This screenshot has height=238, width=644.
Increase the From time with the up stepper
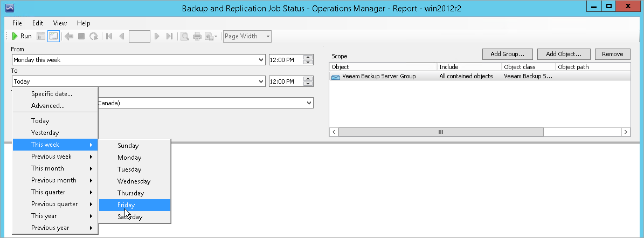(x=308, y=57)
